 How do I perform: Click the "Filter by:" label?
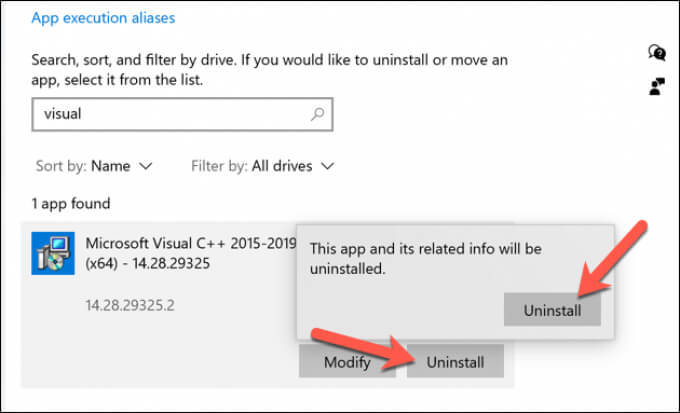[220, 165]
